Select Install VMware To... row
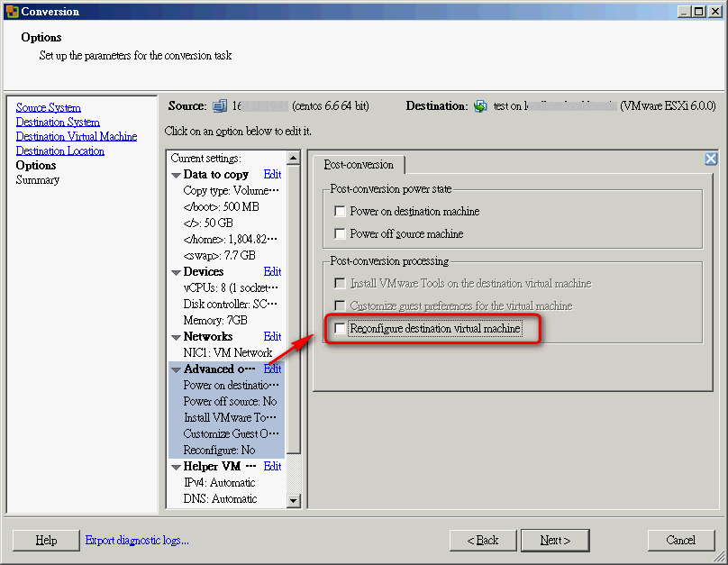This screenshot has width=728, height=565. [226, 417]
